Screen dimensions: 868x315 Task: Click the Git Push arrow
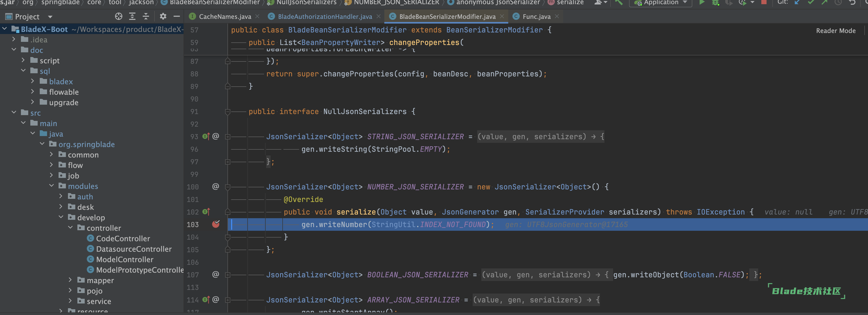click(825, 2)
